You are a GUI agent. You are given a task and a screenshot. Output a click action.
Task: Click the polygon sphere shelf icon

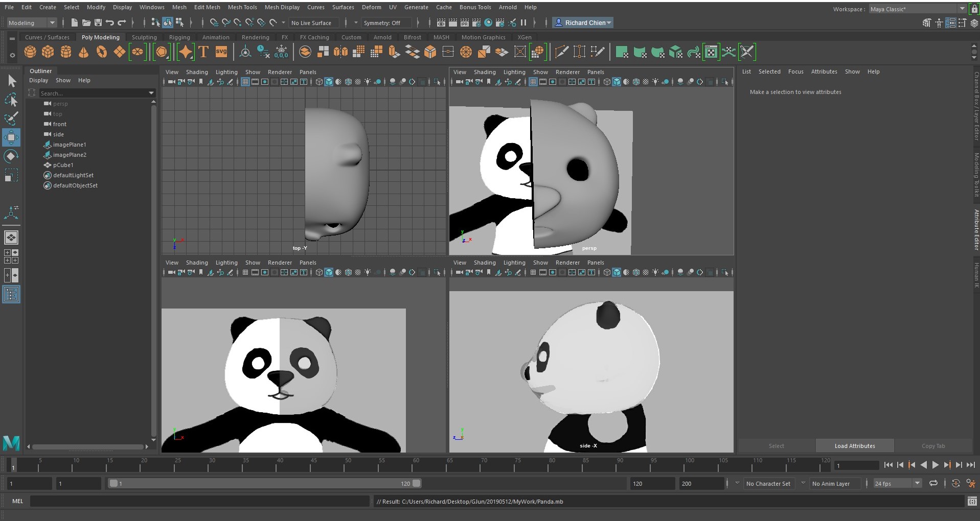click(x=30, y=52)
